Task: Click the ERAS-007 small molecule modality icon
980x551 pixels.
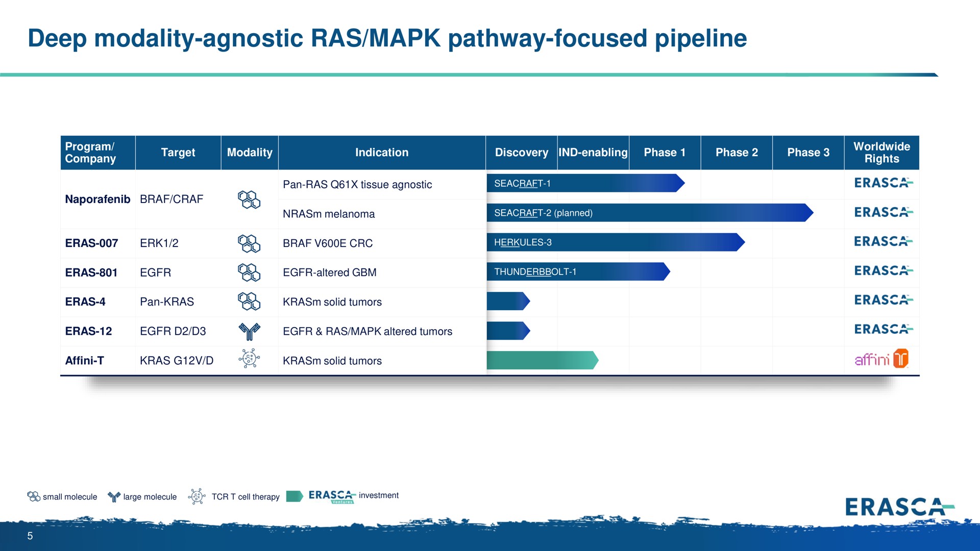Action: [249, 243]
